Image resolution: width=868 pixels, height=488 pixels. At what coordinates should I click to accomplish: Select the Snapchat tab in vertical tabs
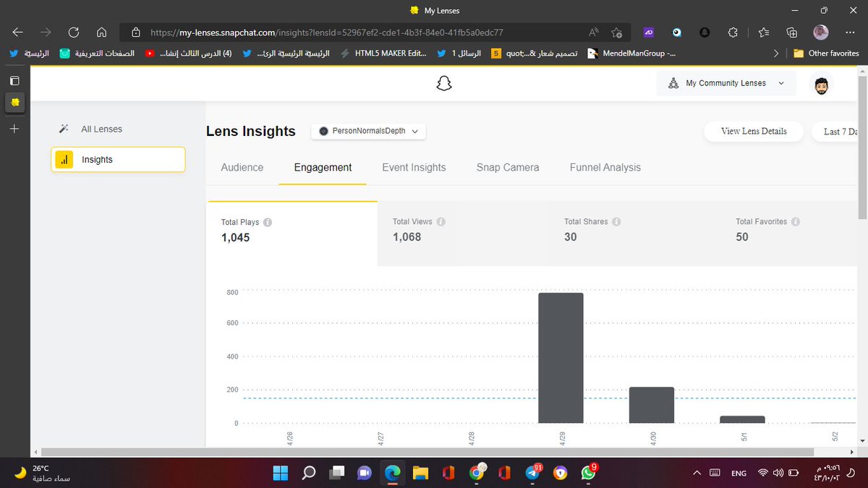(14, 104)
